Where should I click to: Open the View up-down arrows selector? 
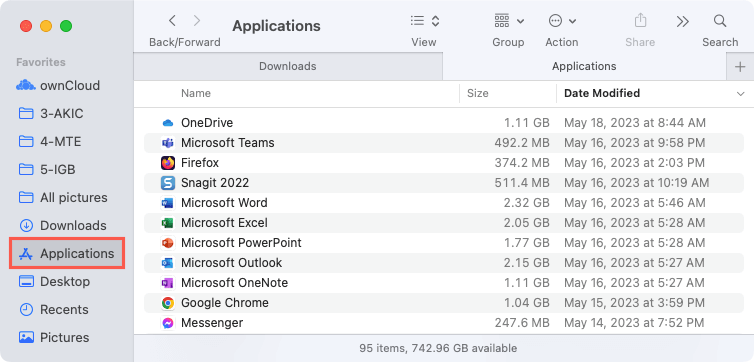click(435, 21)
